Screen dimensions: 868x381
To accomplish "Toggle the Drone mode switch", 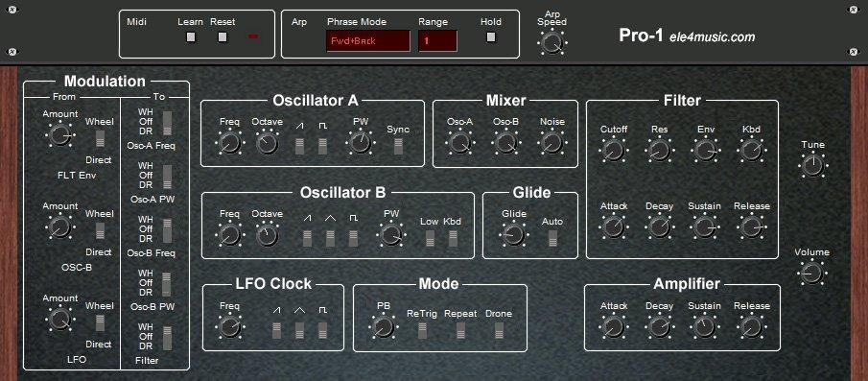I will coord(499,330).
